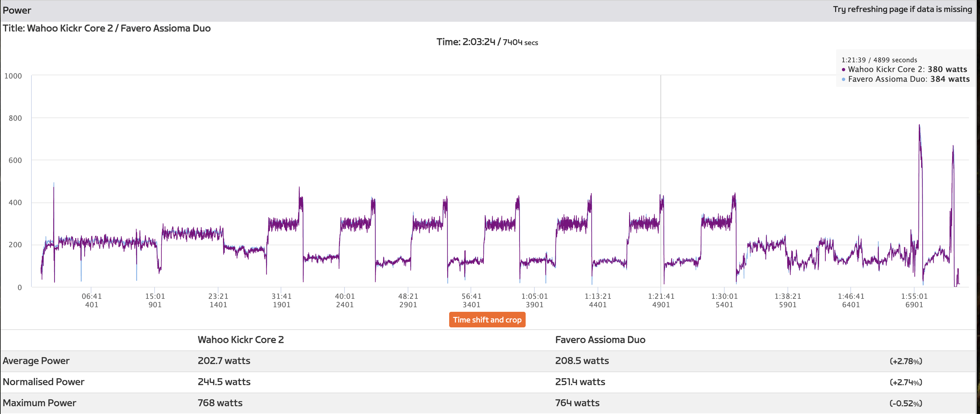Click the x-axis label '06:41 401'
Screen dimensions: 980x414
[x=91, y=300]
